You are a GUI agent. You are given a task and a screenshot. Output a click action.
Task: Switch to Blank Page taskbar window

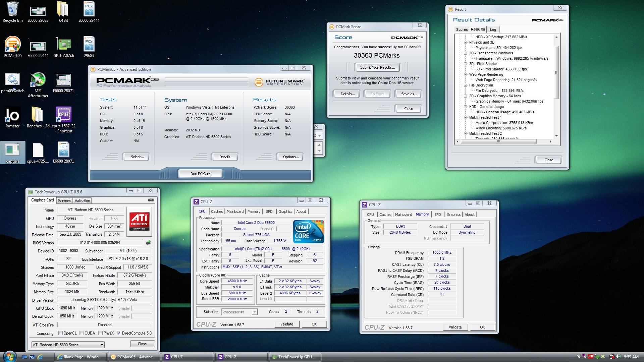point(80,357)
